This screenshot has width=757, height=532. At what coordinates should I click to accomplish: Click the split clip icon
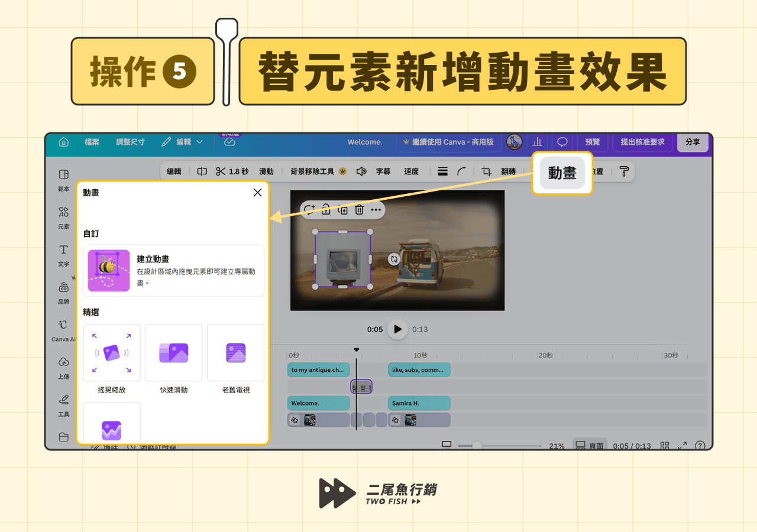[x=202, y=171]
